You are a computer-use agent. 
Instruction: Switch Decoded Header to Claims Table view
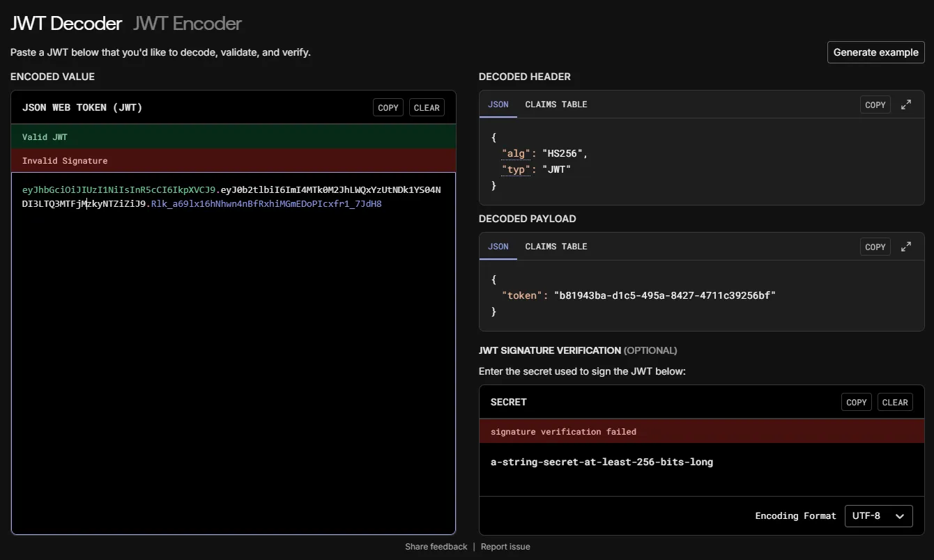(x=556, y=104)
